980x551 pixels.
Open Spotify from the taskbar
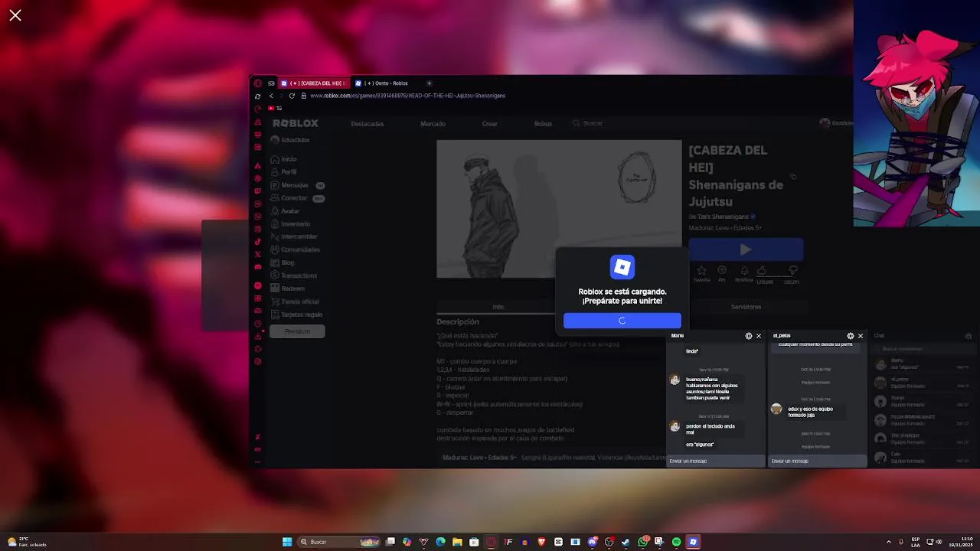tap(676, 542)
